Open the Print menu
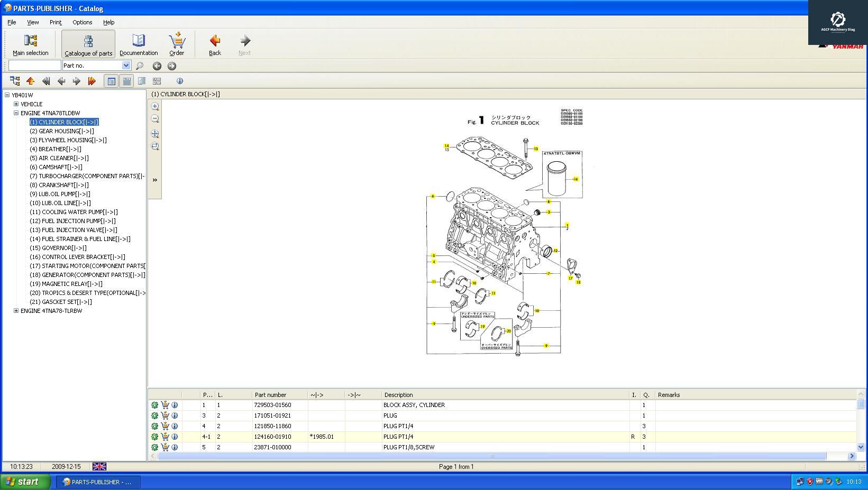 (x=56, y=22)
